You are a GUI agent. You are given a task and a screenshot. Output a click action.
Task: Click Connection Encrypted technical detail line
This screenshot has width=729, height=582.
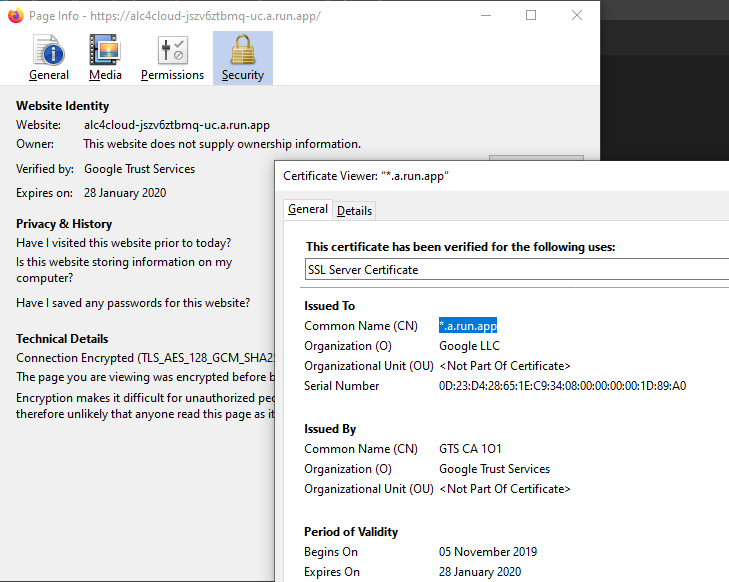tap(146, 358)
